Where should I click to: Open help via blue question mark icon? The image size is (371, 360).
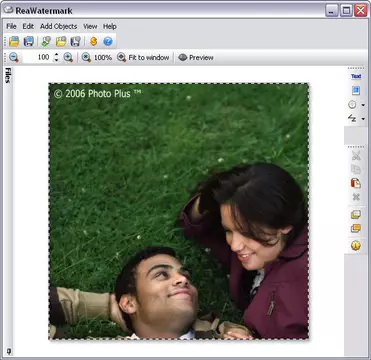coord(108,41)
